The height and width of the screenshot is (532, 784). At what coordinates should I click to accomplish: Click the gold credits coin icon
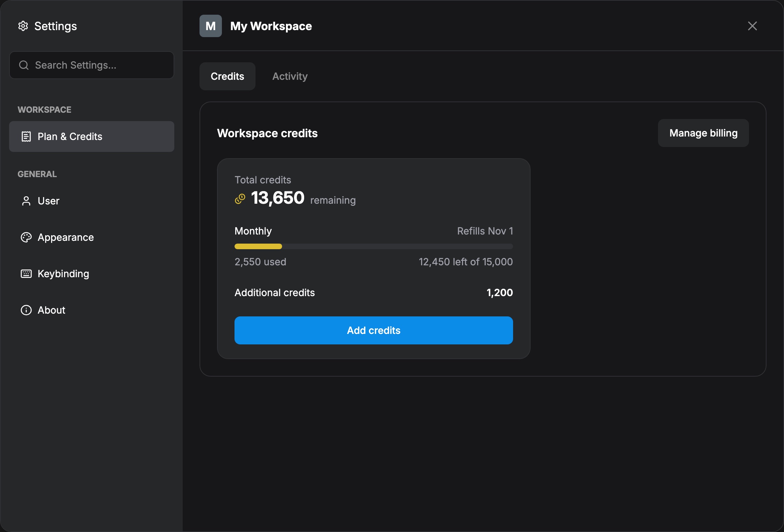[x=240, y=199]
